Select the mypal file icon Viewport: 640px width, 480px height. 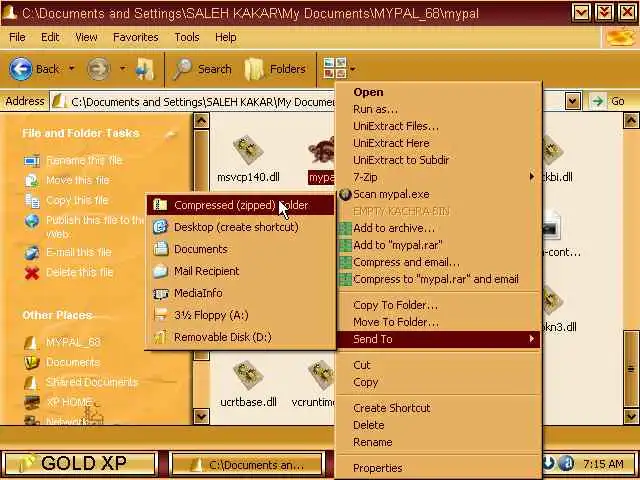coord(322,150)
